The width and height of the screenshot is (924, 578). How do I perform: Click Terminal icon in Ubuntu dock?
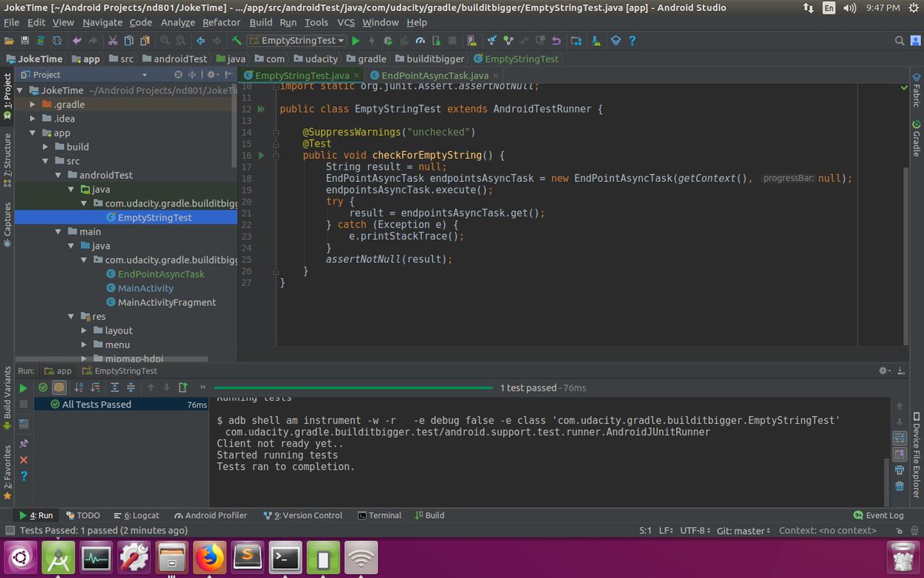coord(285,557)
